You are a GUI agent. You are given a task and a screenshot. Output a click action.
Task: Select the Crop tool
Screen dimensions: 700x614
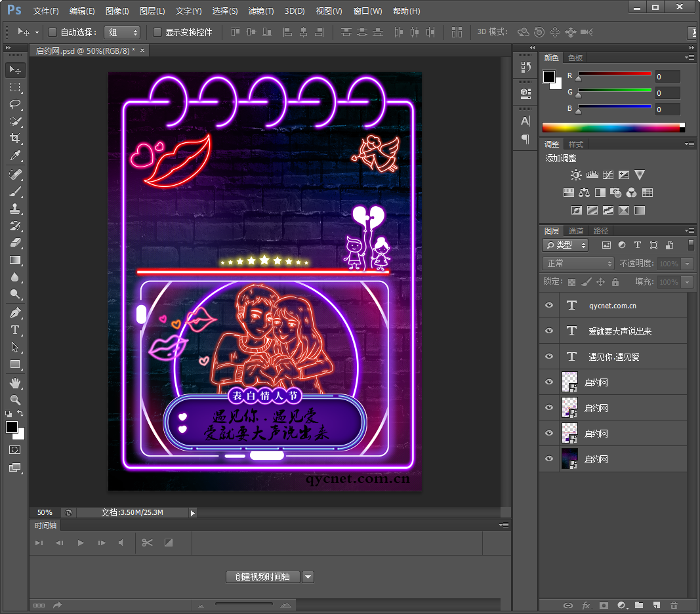15,138
